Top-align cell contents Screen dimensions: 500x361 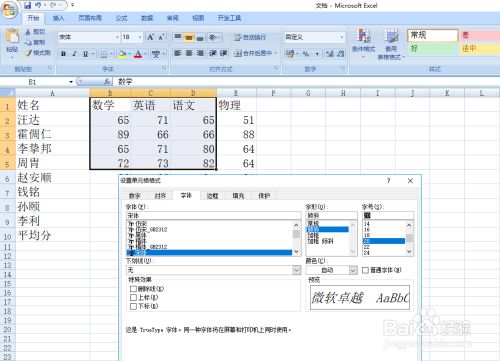pyautogui.click(x=178, y=37)
